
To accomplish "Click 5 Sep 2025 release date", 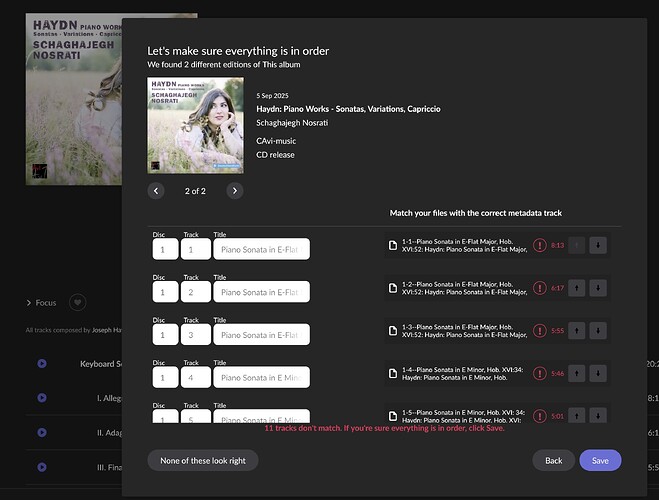I will 272,95.
